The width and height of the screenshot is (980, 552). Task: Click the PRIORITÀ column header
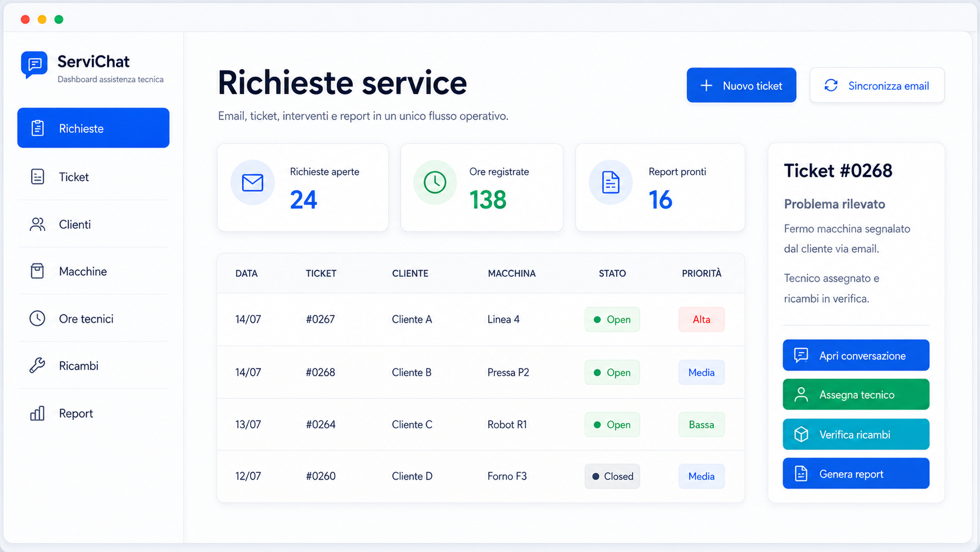(702, 273)
